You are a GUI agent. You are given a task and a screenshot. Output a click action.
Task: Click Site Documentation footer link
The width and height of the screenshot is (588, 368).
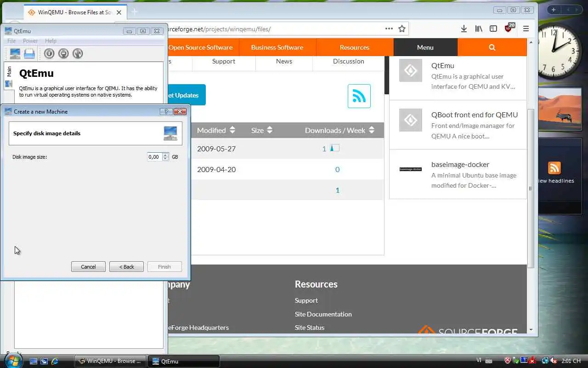[323, 314]
